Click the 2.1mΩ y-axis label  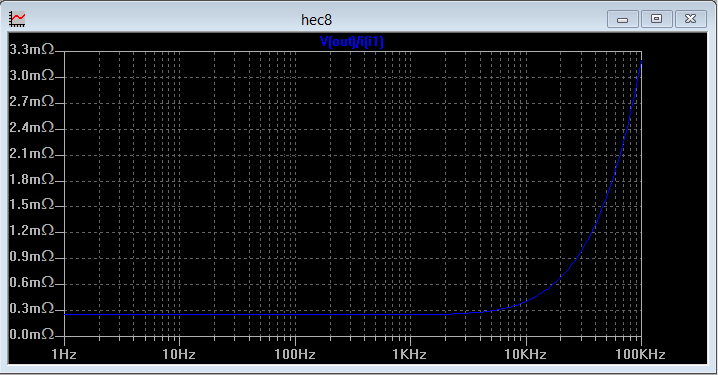[x=32, y=153]
